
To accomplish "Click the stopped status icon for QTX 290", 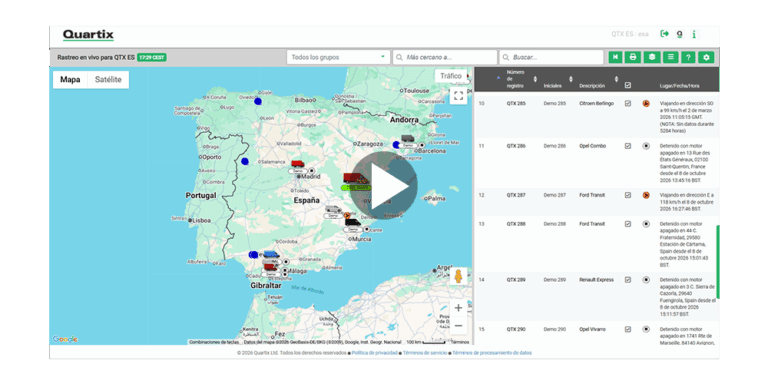I will tap(646, 329).
